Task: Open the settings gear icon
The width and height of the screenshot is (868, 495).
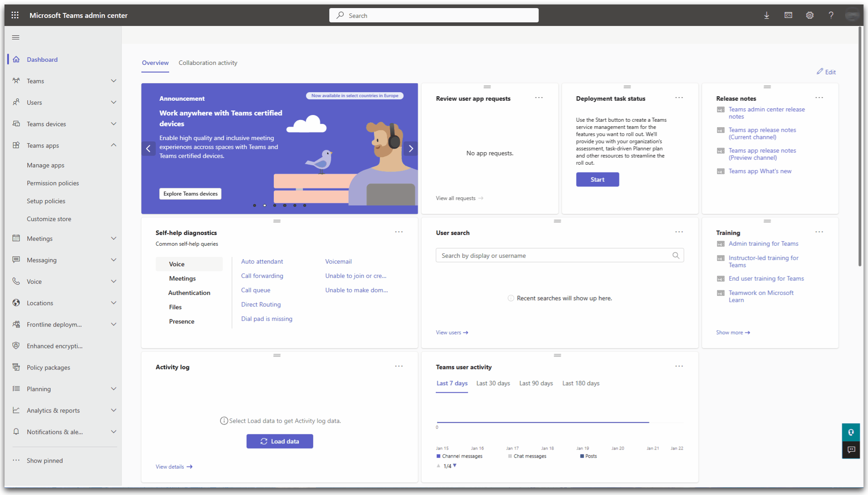Action: click(810, 15)
